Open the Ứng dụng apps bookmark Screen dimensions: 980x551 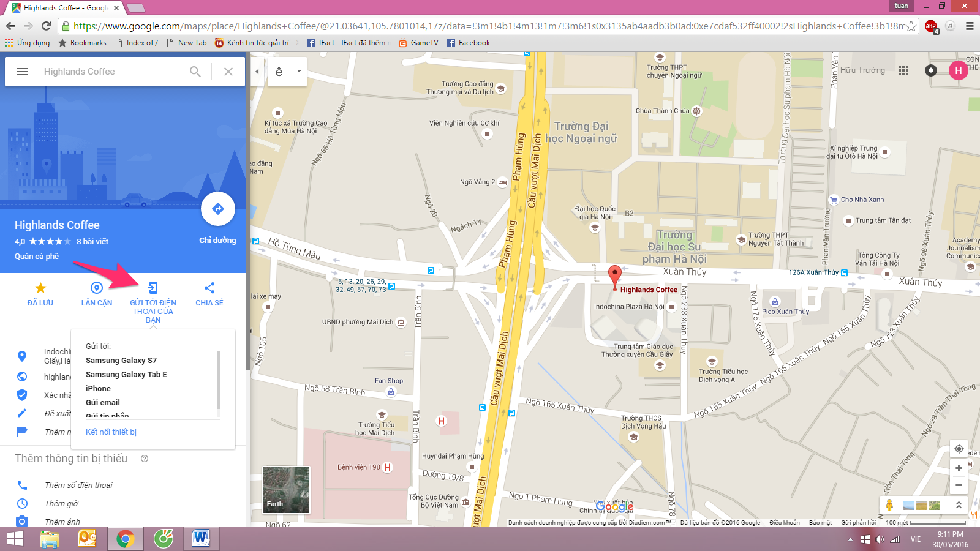[x=28, y=43]
